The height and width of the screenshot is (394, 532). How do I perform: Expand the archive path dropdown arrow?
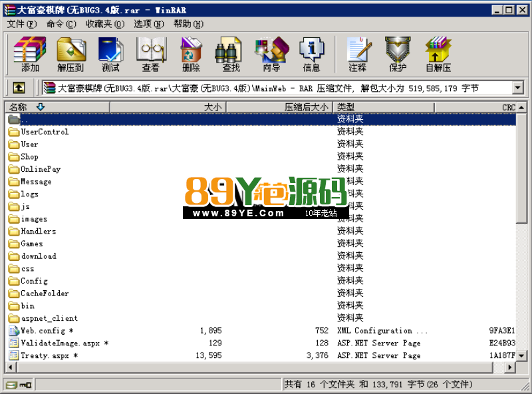(x=517, y=88)
